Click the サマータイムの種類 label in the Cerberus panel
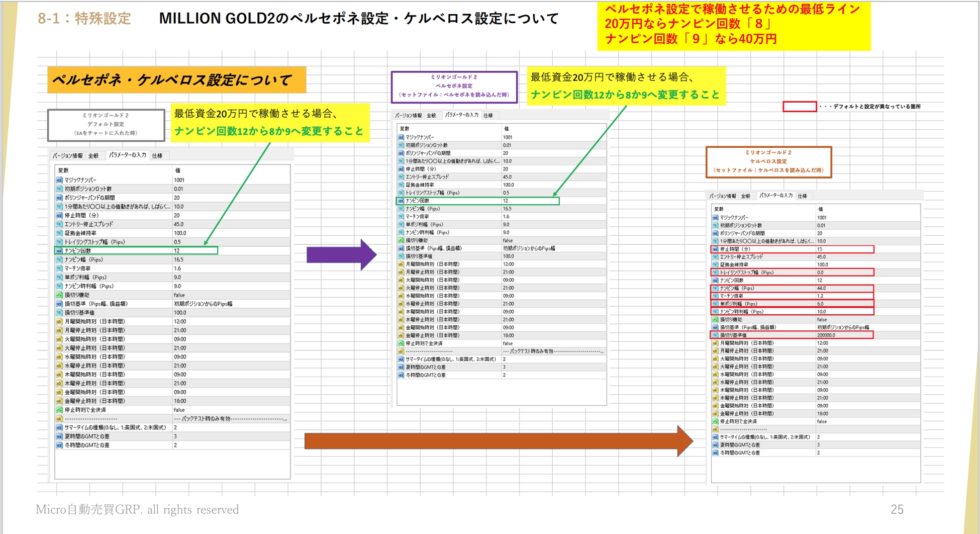 click(x=765, y=437)
